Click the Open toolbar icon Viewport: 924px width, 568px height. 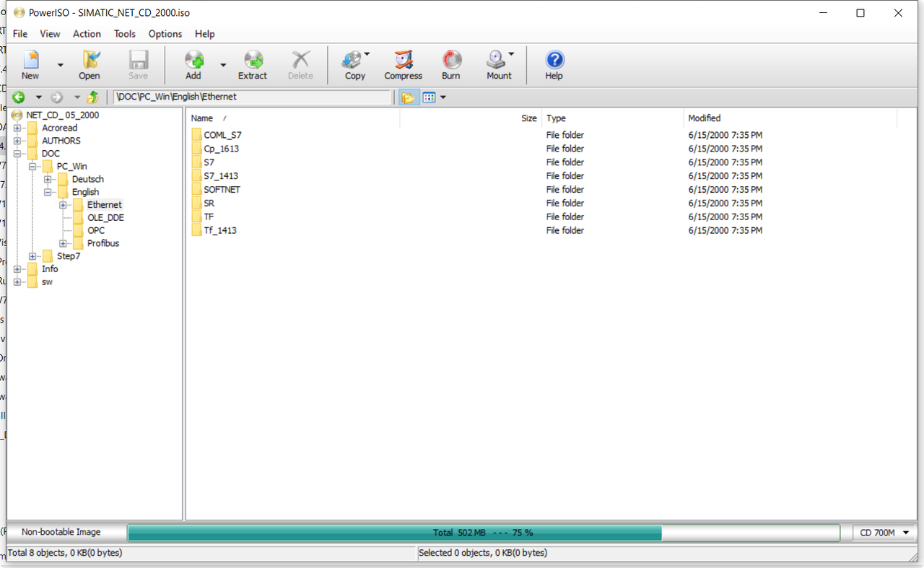pos(90,65)
